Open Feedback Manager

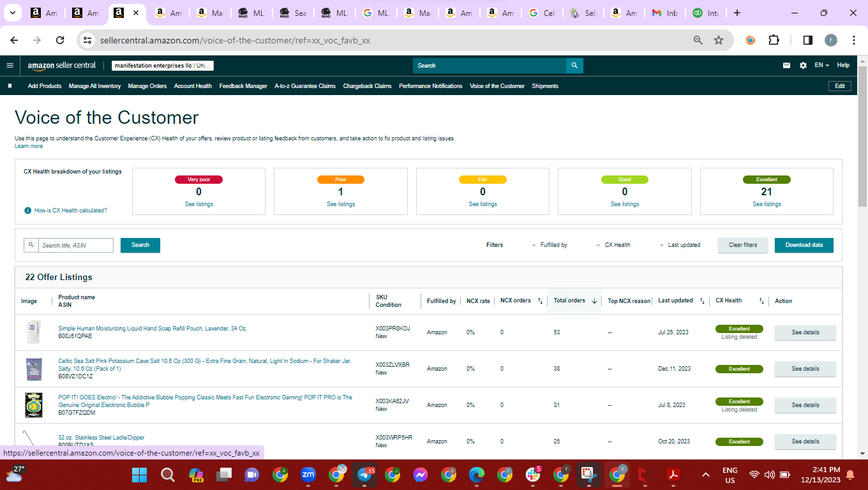tap(243, 86)
